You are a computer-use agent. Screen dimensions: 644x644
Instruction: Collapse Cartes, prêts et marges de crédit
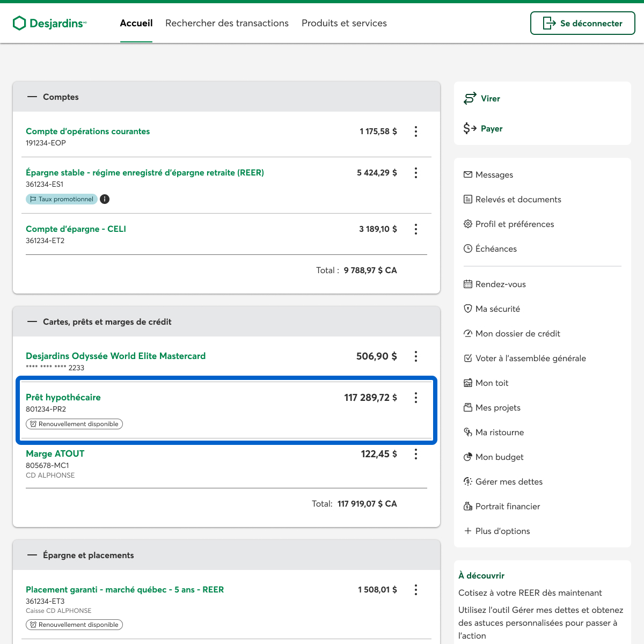[32, 321]
